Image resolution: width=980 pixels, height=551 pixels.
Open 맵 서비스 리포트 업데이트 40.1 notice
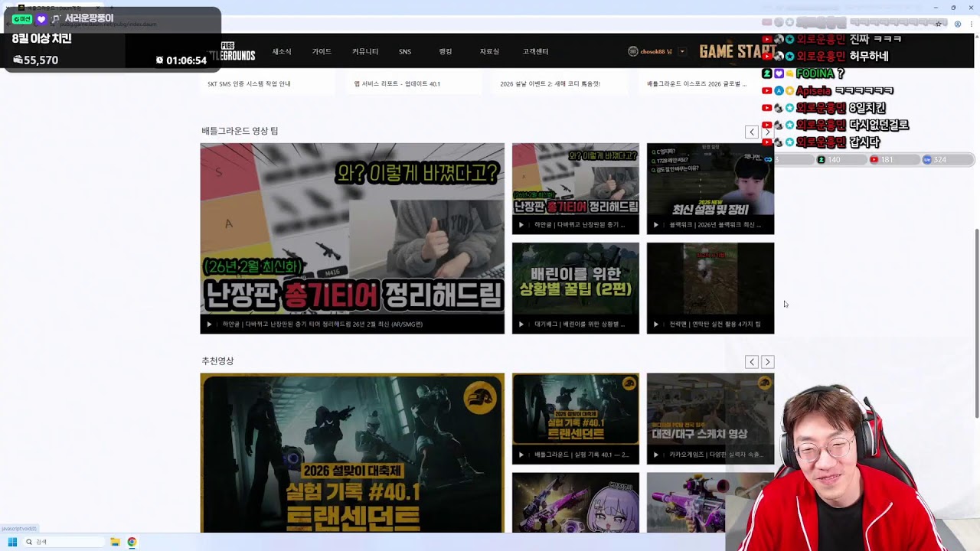tap(397, 83)
